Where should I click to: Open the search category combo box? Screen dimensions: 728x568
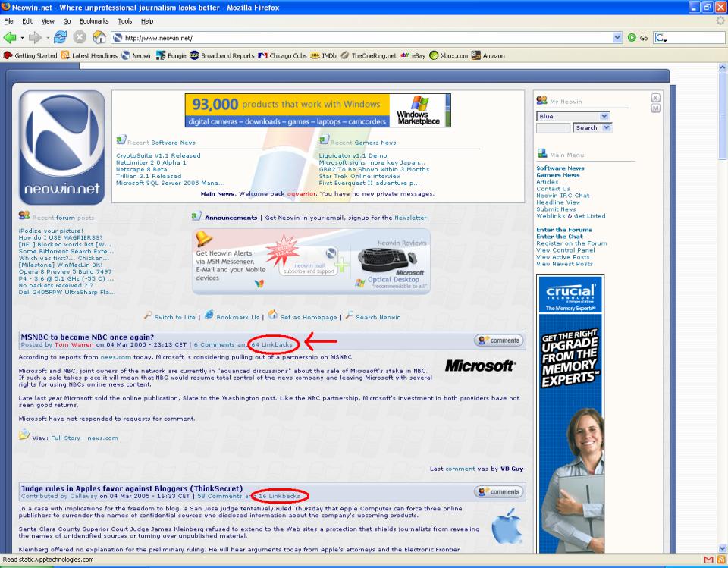pyautogui.click(x=592, y=127)
